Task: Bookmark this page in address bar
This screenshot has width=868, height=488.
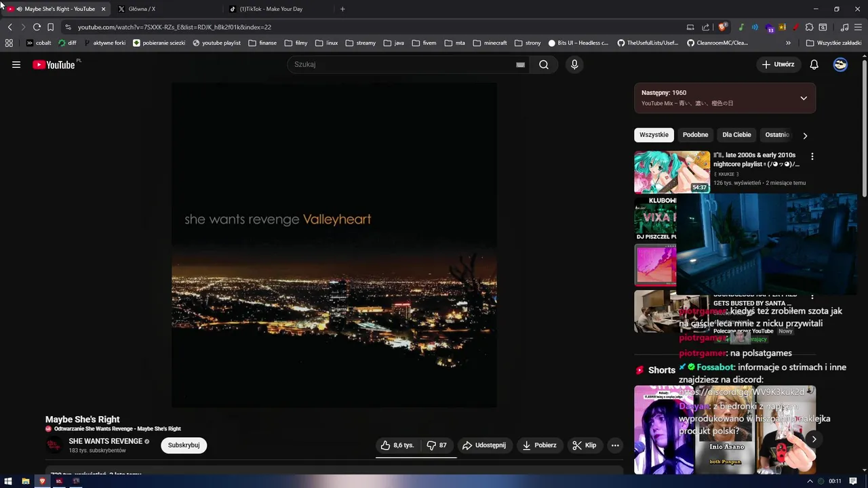Action: 50,27
